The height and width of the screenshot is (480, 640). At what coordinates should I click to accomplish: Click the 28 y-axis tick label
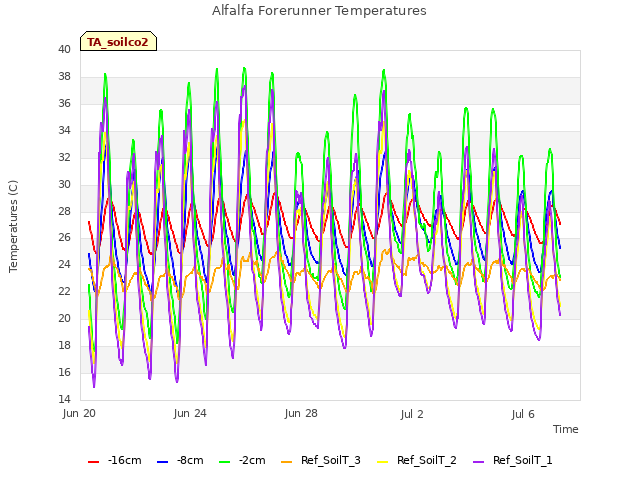tap(64, 211)
